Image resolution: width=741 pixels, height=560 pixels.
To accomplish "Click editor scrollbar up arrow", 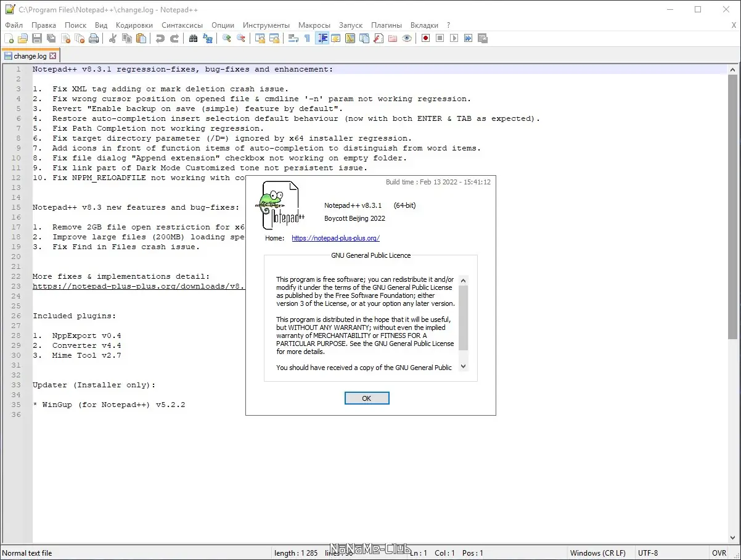I will tap(732, 68).
